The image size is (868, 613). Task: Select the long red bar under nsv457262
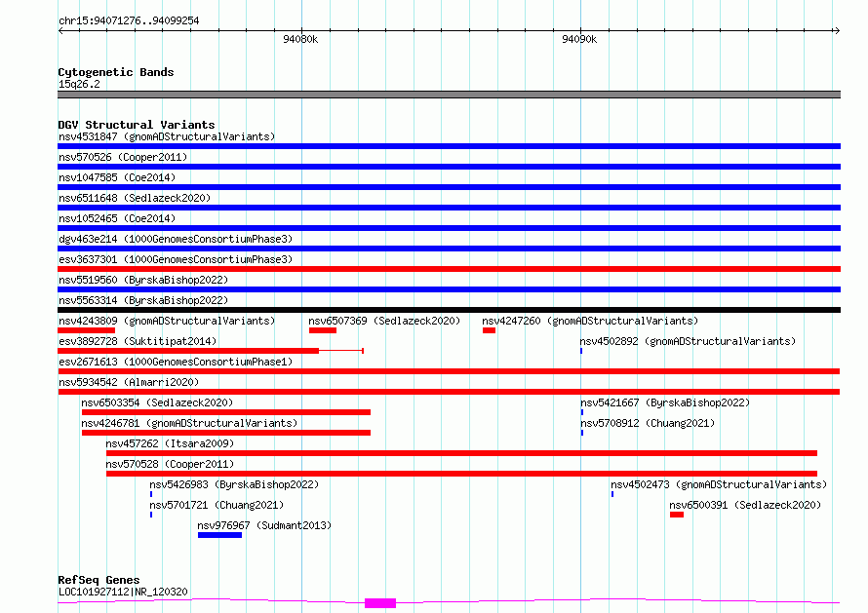pyautogui.click(x=461, y=453)
